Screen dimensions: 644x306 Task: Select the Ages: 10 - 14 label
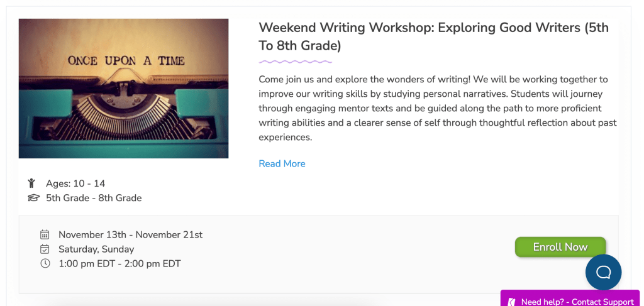coord(75,183)
